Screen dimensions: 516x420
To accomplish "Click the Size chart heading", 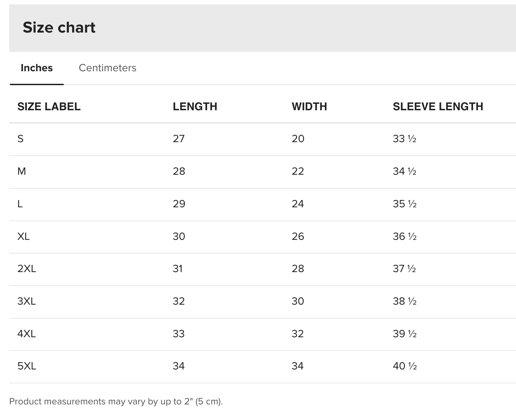I will click(x=59, y=27).
